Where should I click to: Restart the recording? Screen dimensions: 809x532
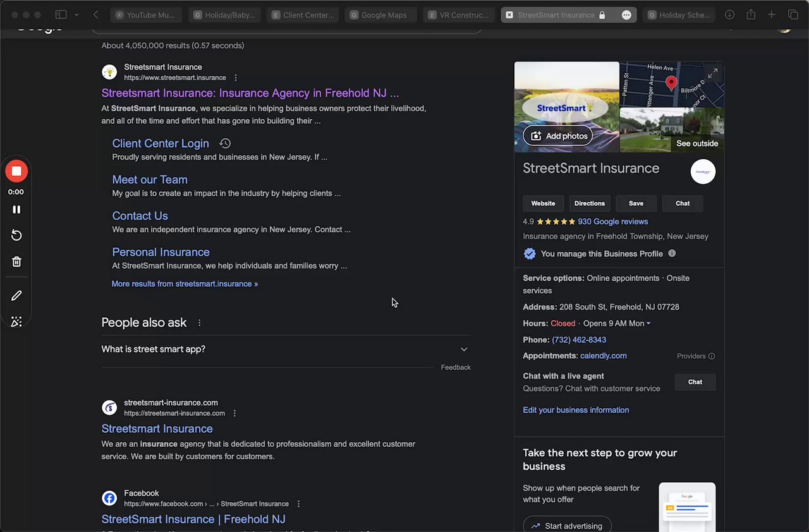point(16,235)
